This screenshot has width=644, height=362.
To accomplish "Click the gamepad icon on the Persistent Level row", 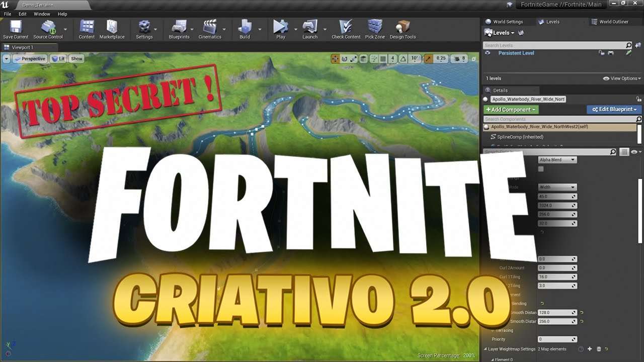I will pyautogui.click(x=611, y=53).
